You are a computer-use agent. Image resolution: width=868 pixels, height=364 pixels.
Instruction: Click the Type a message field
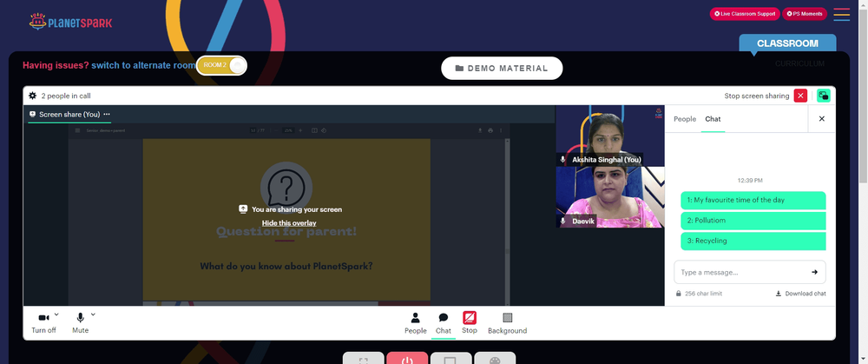click(742, 272)
